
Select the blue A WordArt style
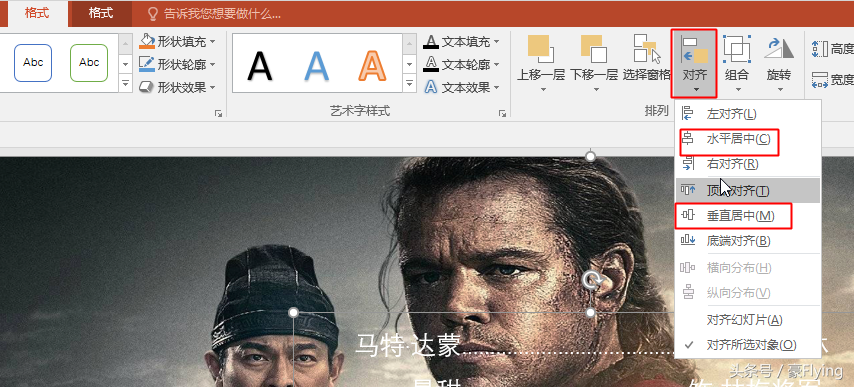317,66
